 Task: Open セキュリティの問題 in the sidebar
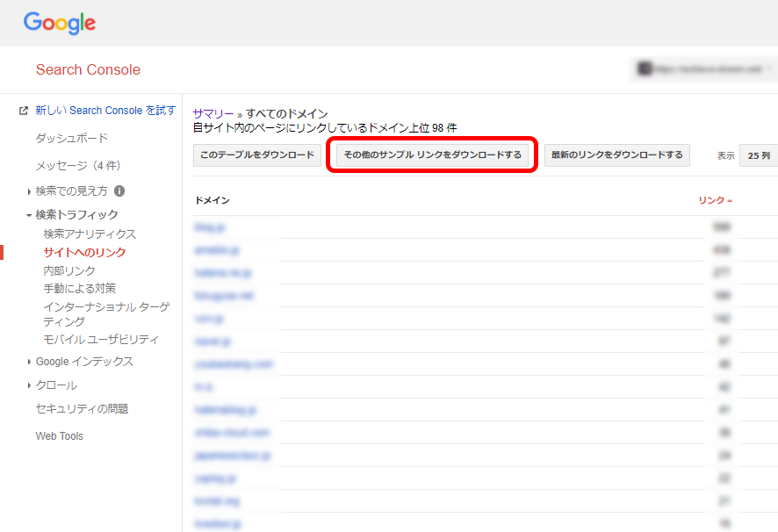pos(82,408)
